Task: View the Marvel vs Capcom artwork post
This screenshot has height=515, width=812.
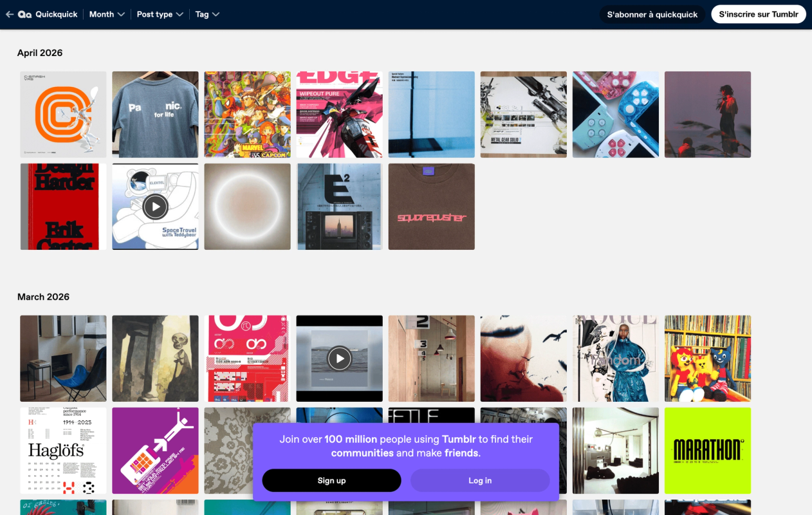Action: tap(248, 115)
